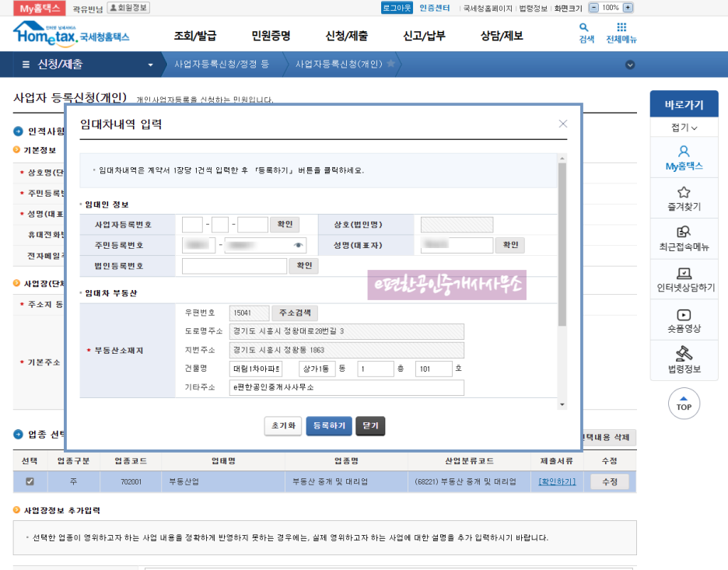Open the 전체메뉴 grid icon
The width and height of the screenshot is (728, 570).
point(621,28)
